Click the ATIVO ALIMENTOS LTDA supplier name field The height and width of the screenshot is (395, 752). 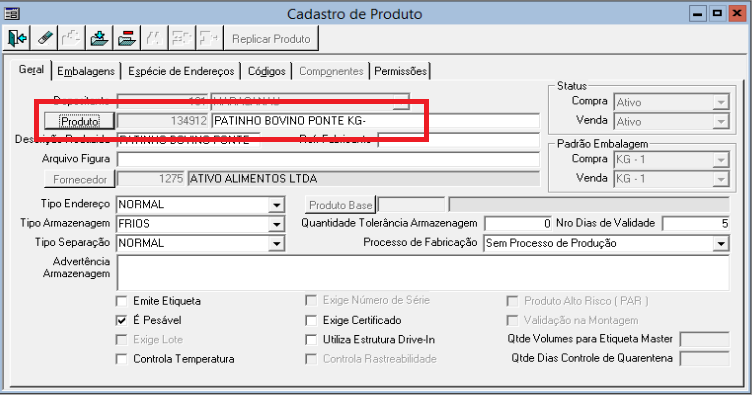(364, 179)
